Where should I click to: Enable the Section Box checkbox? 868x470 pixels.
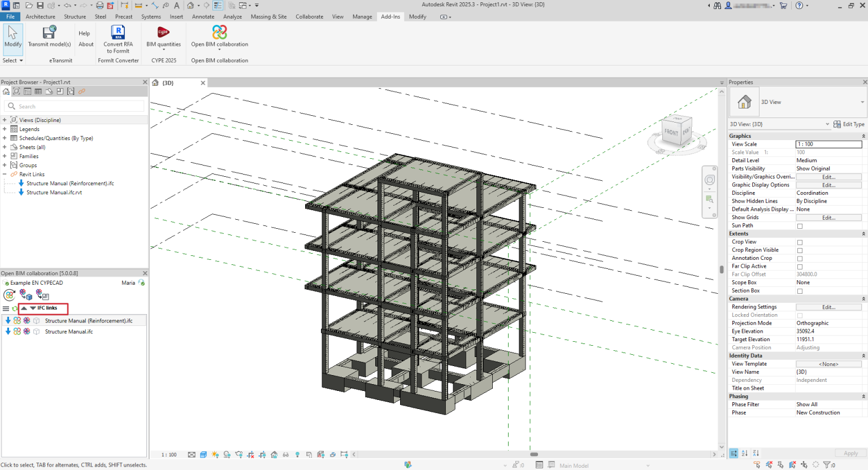click(x=799, y=290)
